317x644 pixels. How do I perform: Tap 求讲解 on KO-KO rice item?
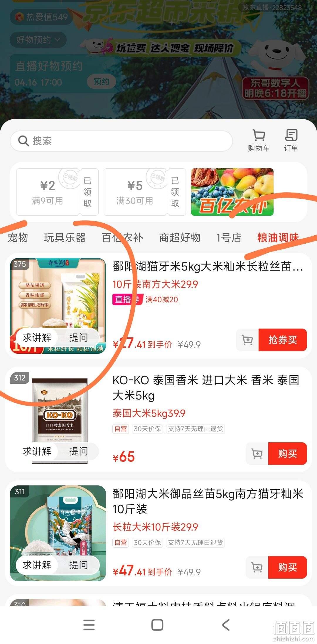click(x=37, y=451)
